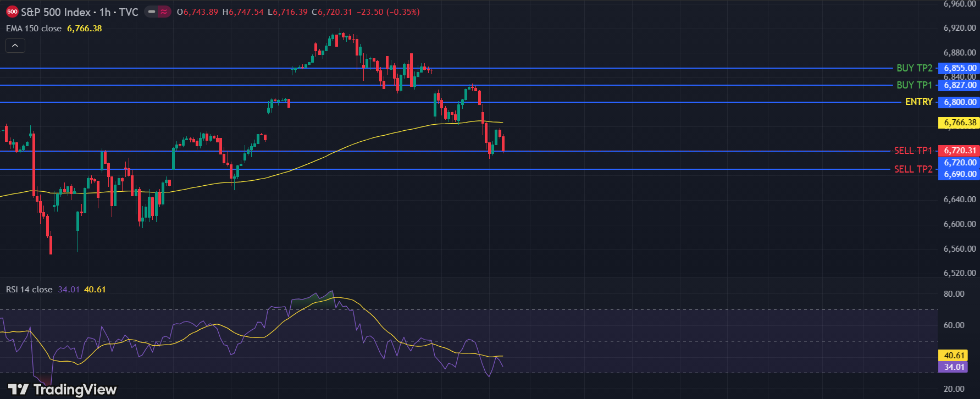Click the BUY TP2 line label
Screen dimensions: 980x399
point(914,68)
